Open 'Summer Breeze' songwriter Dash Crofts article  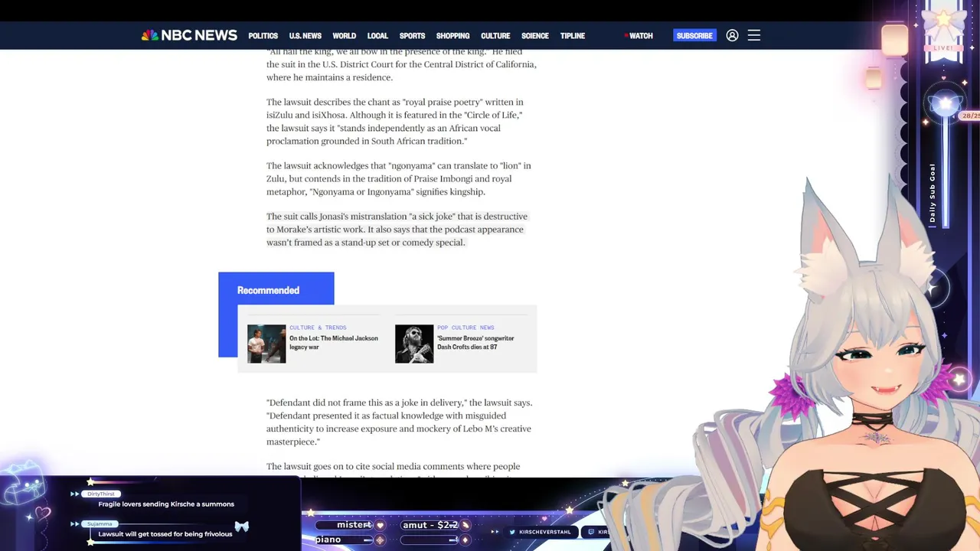tap(475, 342)
